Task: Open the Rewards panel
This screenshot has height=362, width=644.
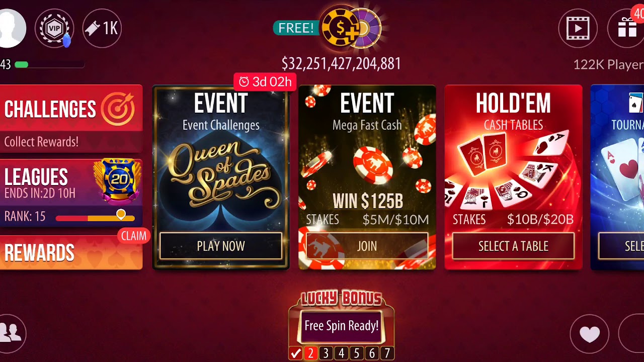Action: coord(71,252)
